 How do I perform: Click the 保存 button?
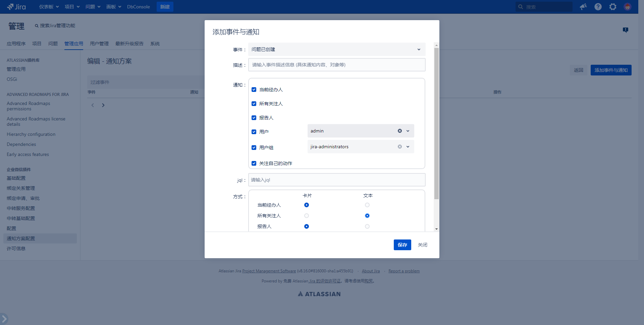pyautogui.click(x=402, y=245)
